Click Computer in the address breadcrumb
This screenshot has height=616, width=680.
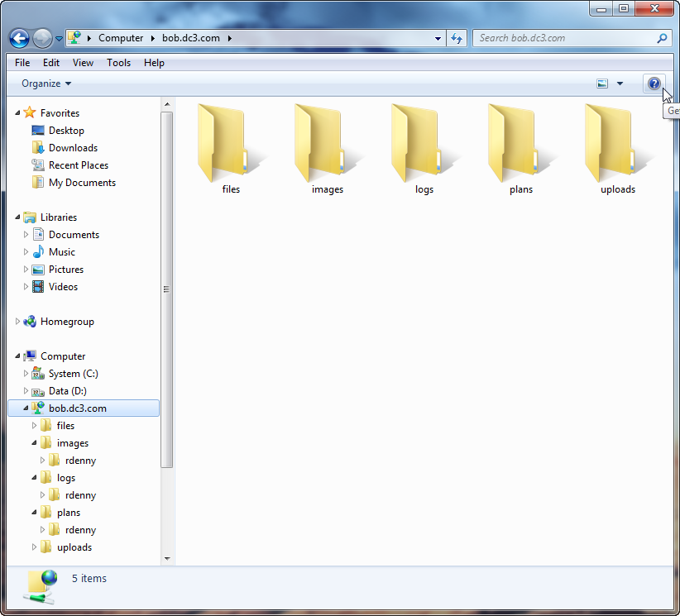tap(121, 38)
